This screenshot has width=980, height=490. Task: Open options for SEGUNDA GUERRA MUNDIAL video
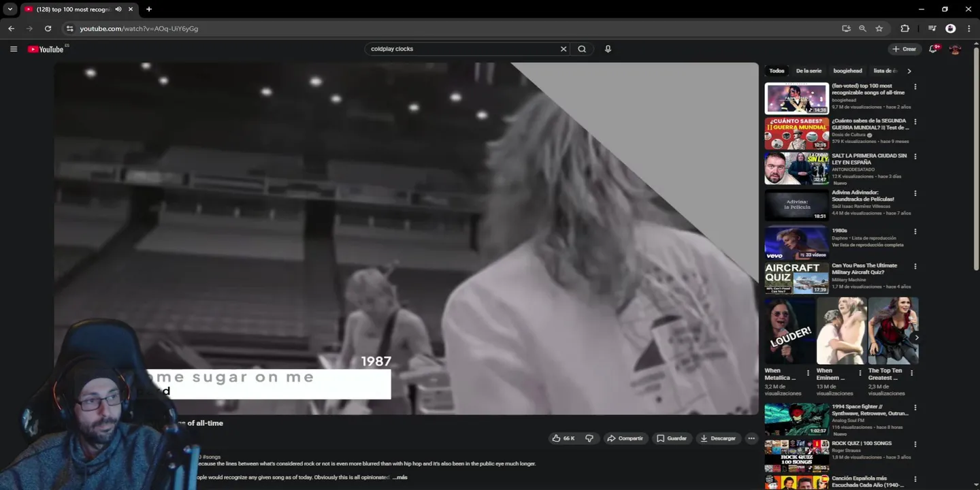coord(915,122)
